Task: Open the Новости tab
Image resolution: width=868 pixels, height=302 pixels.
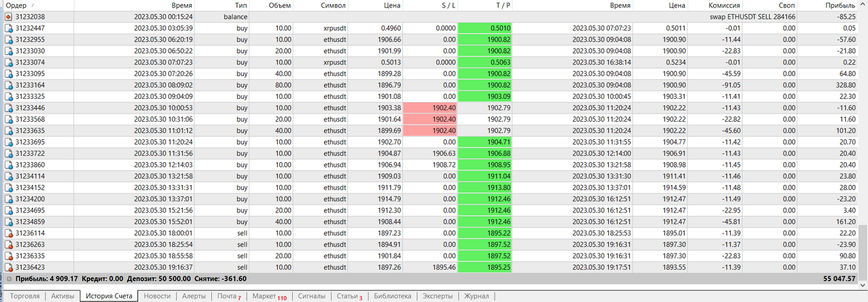Action: 157,296
